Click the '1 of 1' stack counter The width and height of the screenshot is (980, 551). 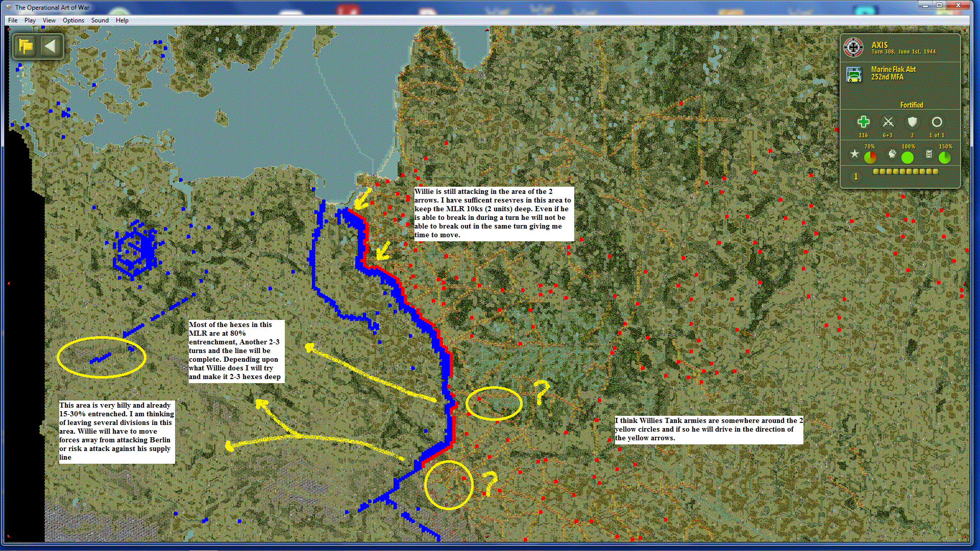coord(937,136)
